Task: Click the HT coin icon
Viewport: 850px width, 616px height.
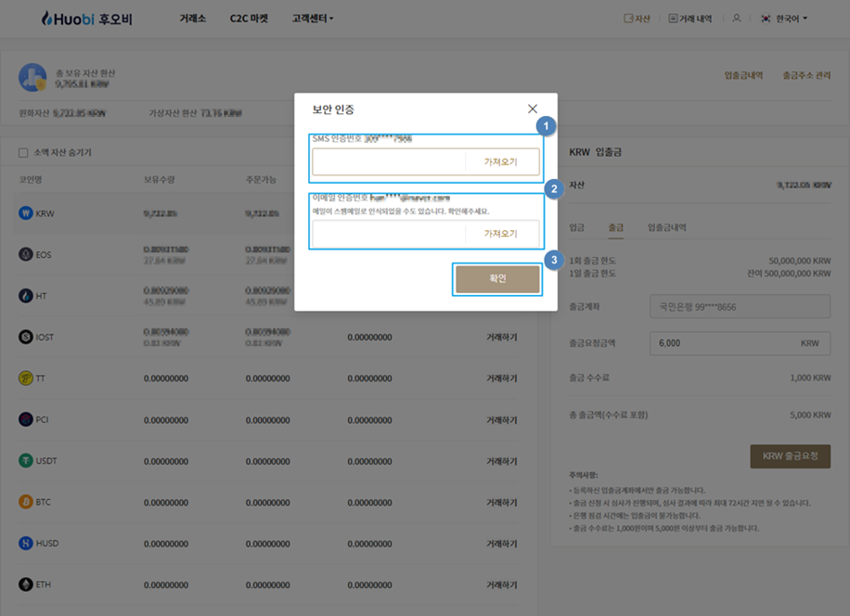Action: point(25,295)
